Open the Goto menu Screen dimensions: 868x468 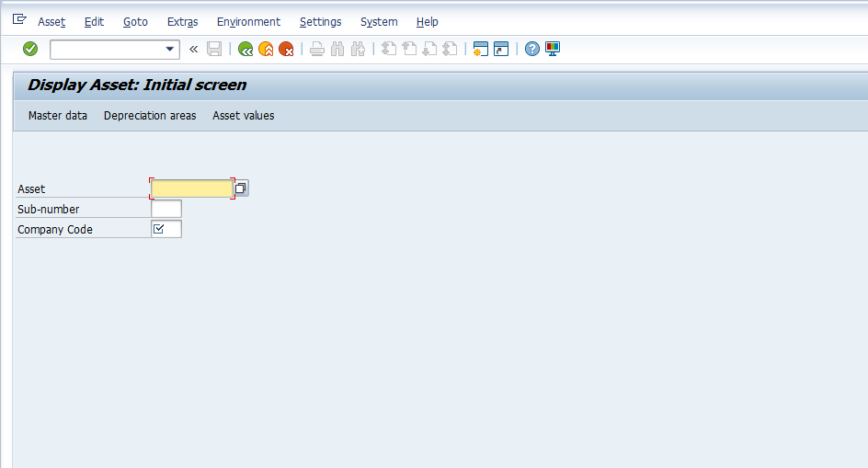(x=136, y=21)
